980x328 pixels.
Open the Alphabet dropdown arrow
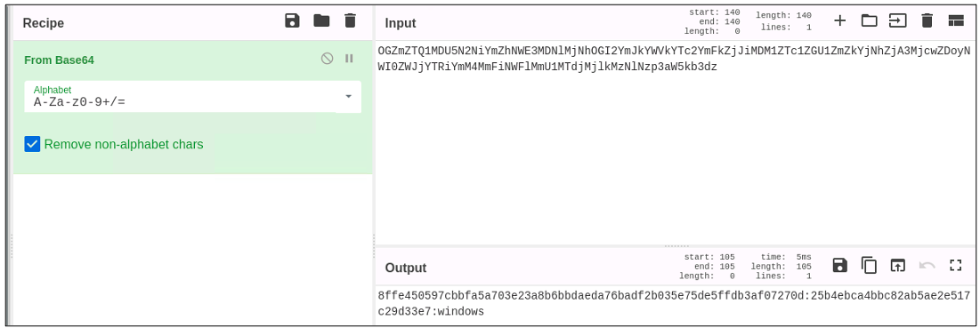349,97
